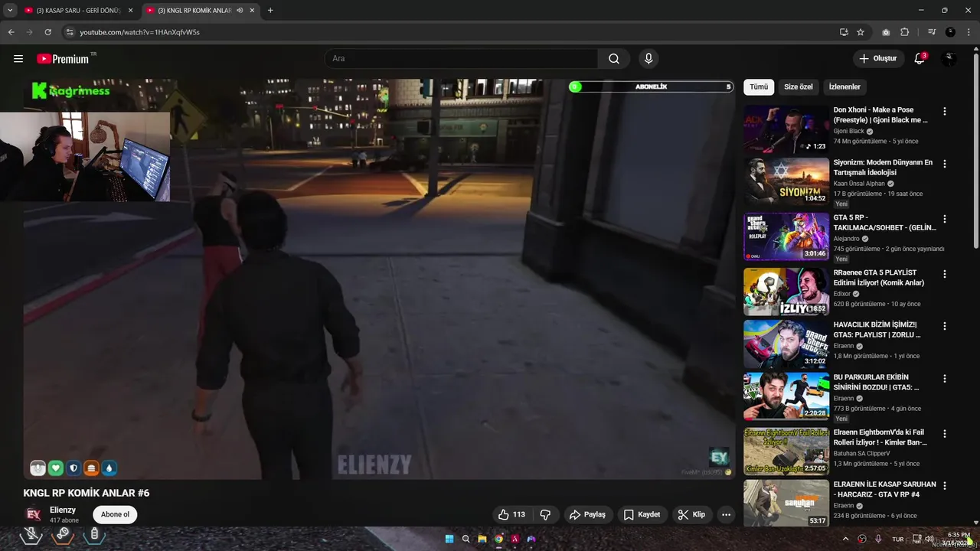980x551 pixels.
Task: Open options for GTA 5 RP TAKILMACA video
Action: point(944,219)
